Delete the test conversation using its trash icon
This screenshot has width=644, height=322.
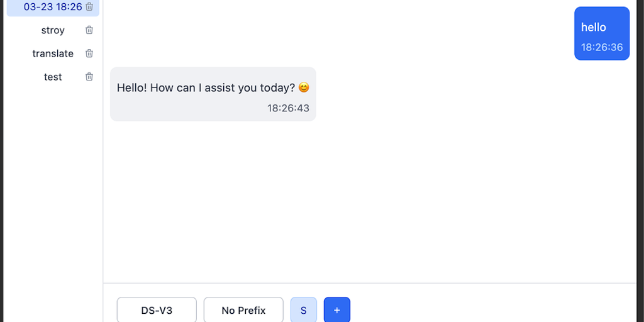(x=89, y=77)
